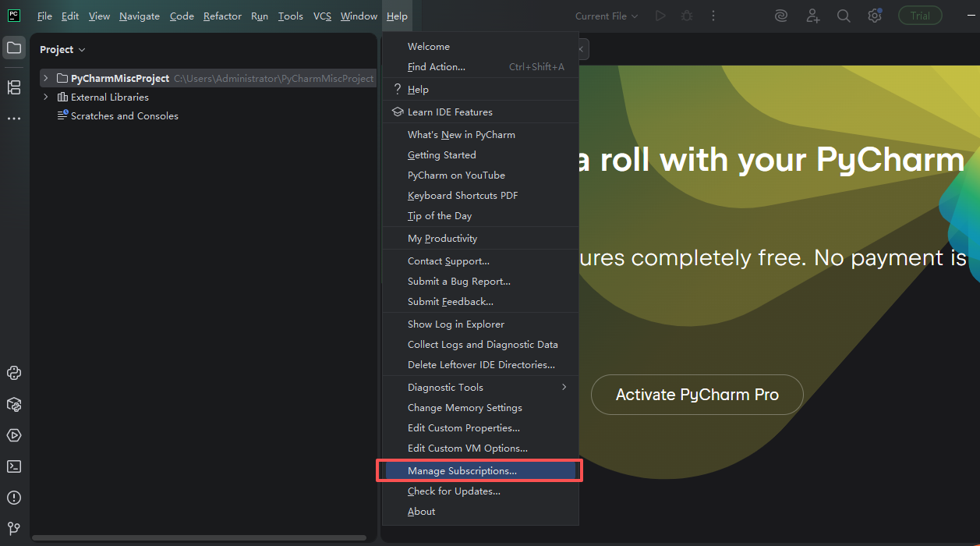Open the File menu

(44, 16)
